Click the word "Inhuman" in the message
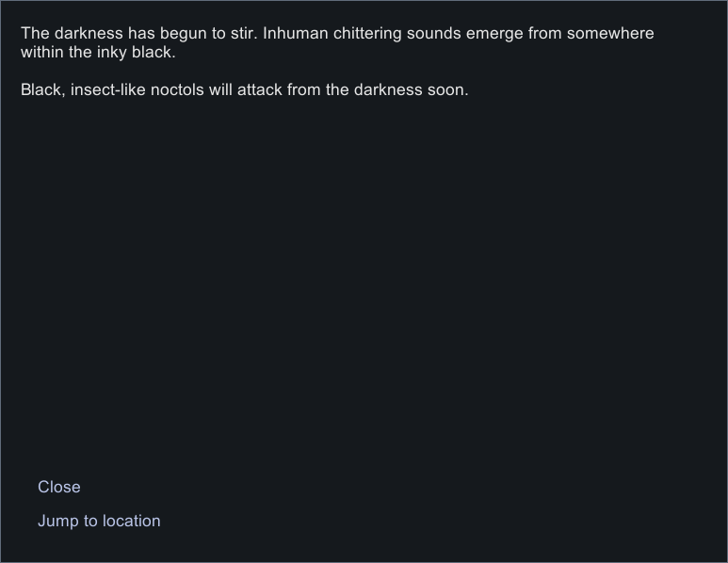Image resolution: width=728 pixels, height=563 pixels. tap(296, 34)
